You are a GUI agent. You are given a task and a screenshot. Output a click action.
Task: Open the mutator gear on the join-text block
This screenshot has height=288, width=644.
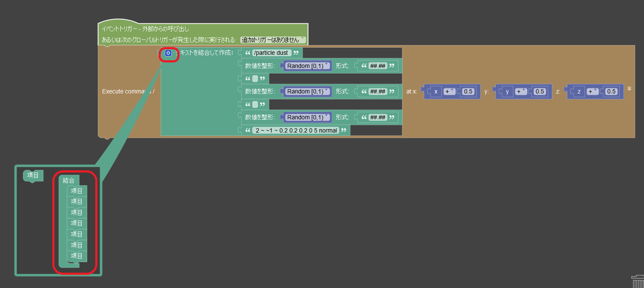(168, 53)
